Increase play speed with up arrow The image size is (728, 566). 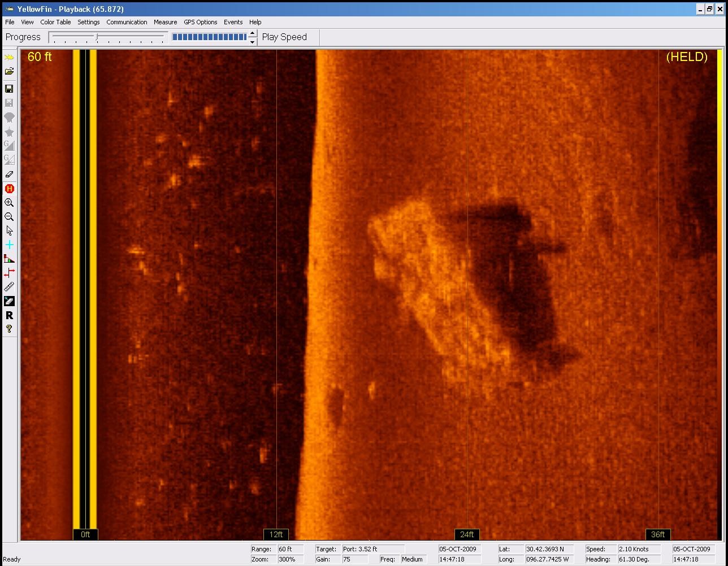(252, 33)
